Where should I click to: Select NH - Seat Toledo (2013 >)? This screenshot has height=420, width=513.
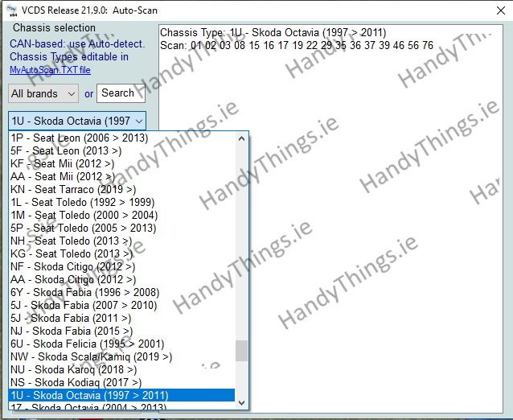(x=121, y=241)
